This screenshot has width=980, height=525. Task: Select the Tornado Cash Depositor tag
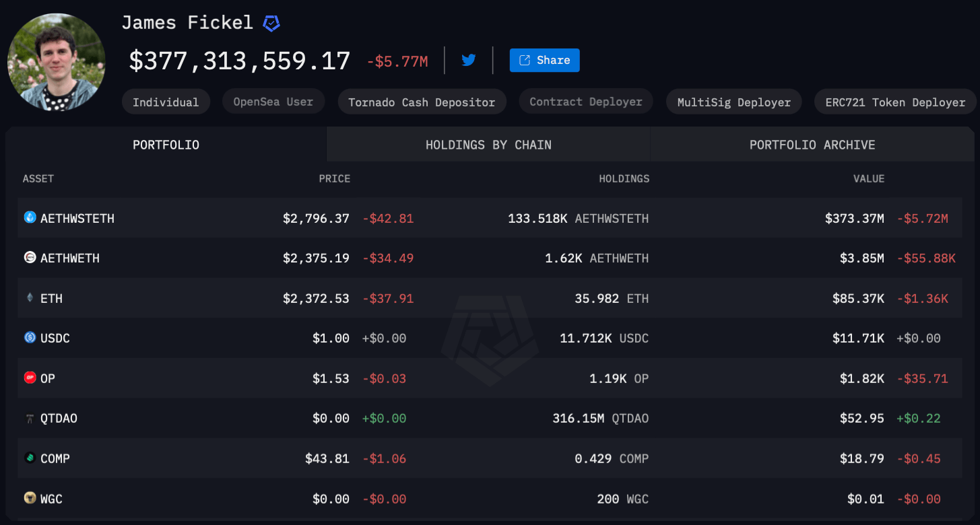(422, 102)
